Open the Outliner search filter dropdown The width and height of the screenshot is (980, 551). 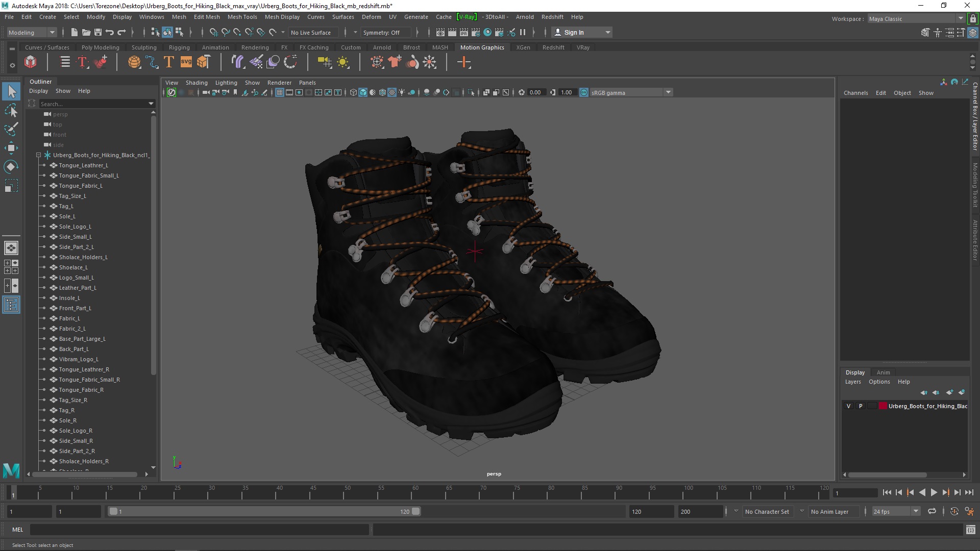[151, 104]
